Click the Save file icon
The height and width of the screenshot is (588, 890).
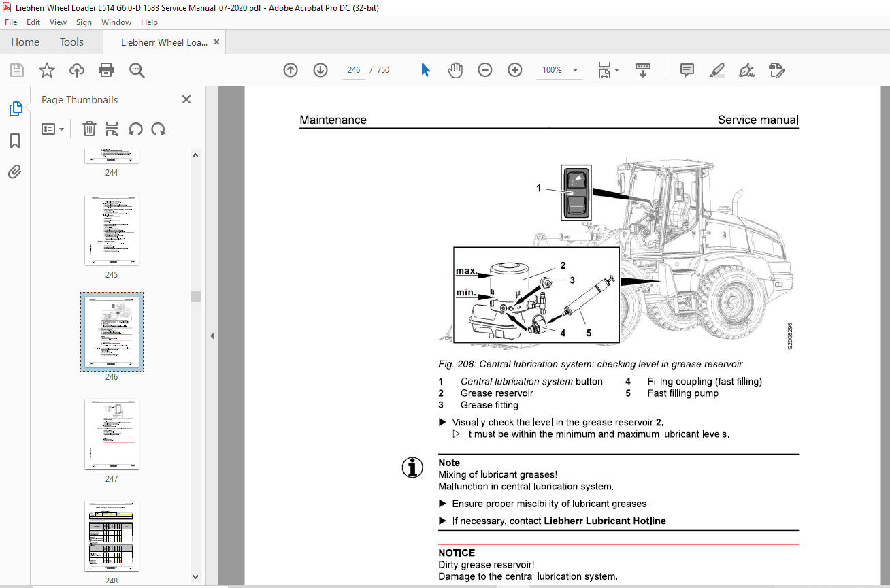(17, 70)
